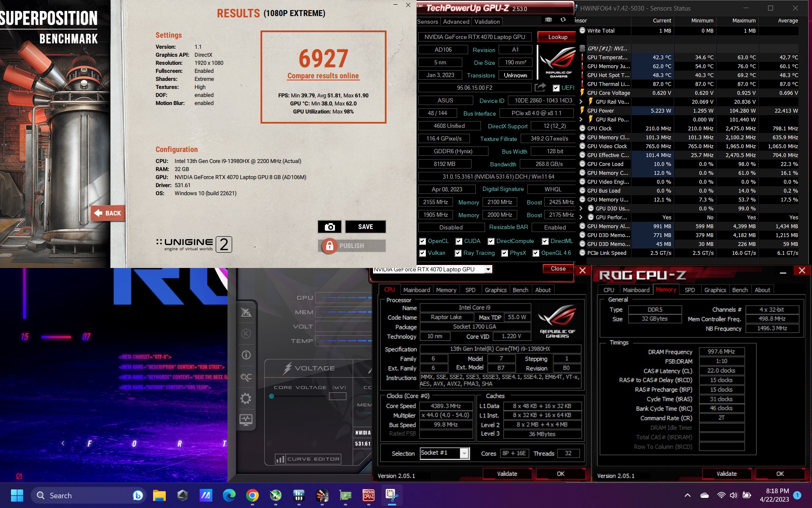Viewport: 812px width, 508px height.
Task: Open File Explorer from the taskbar
Action: [x=159, y=495]
